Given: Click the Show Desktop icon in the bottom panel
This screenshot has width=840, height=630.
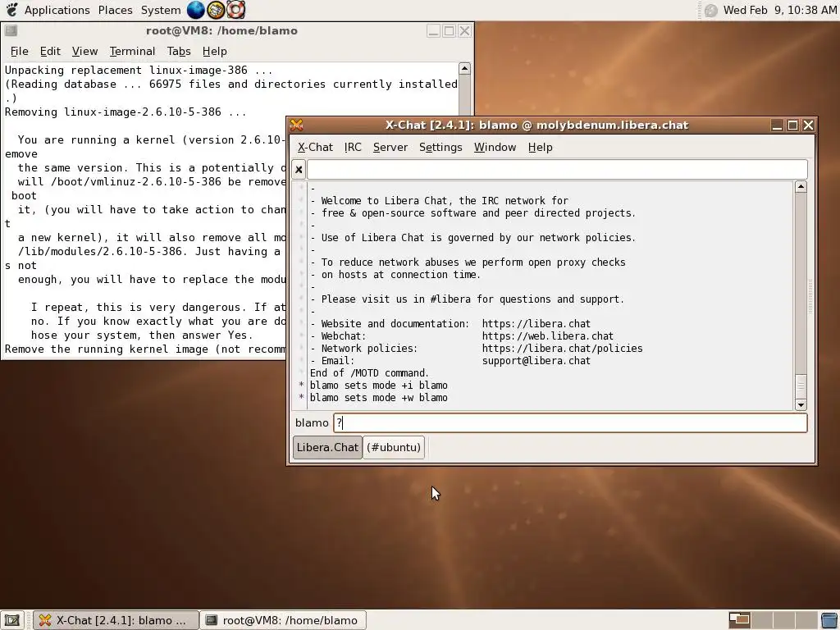Looking at the screenshot, I should coord(11,620).
